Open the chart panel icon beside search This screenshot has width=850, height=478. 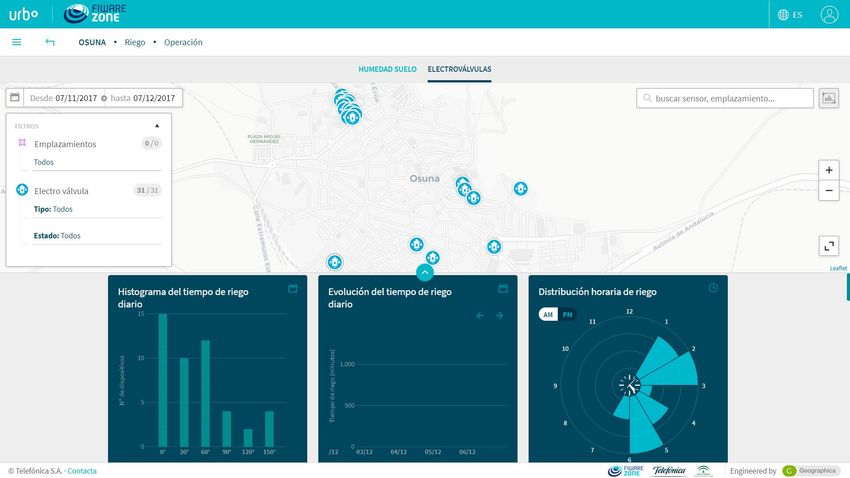(x=828, y=98)
